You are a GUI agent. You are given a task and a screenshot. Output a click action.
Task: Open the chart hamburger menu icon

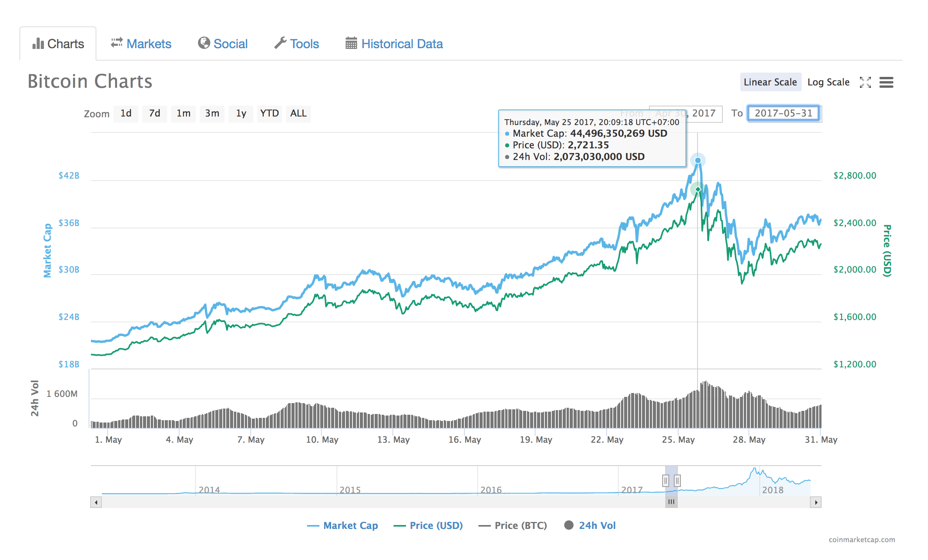point(886,82)
